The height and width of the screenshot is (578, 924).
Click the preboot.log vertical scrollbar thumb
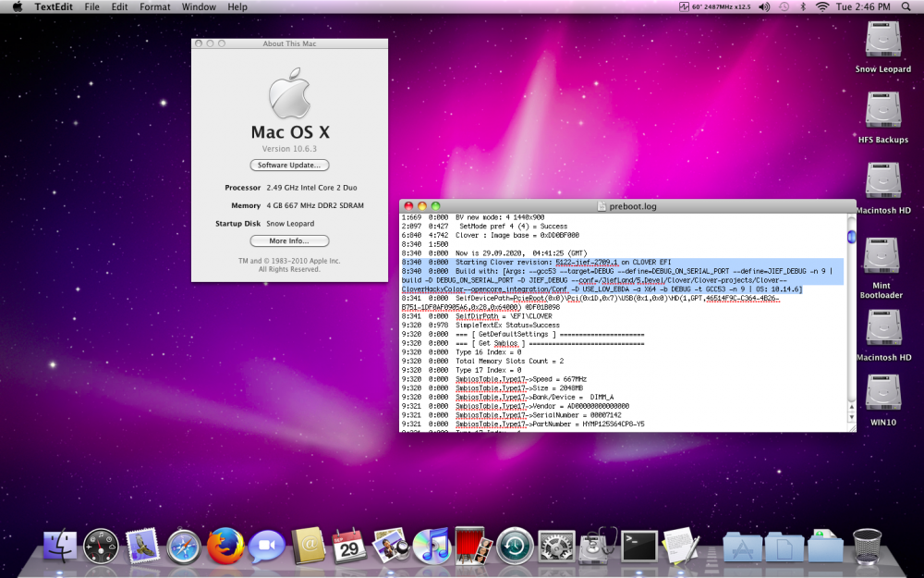852,237
